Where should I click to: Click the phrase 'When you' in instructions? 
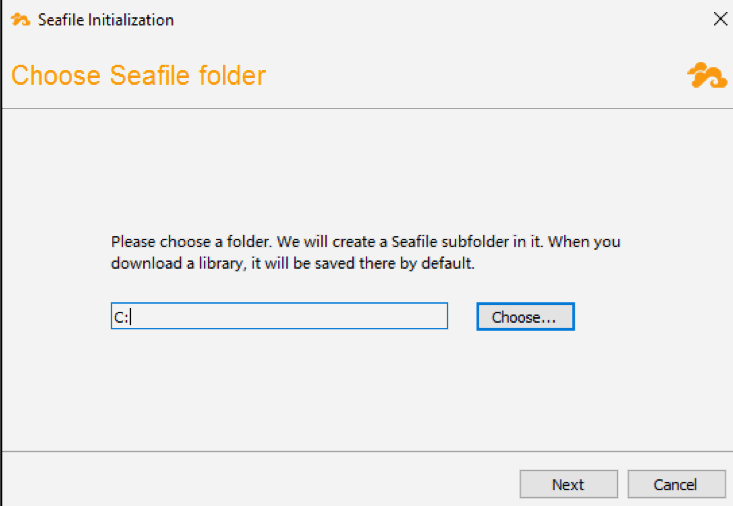(584, 242)
